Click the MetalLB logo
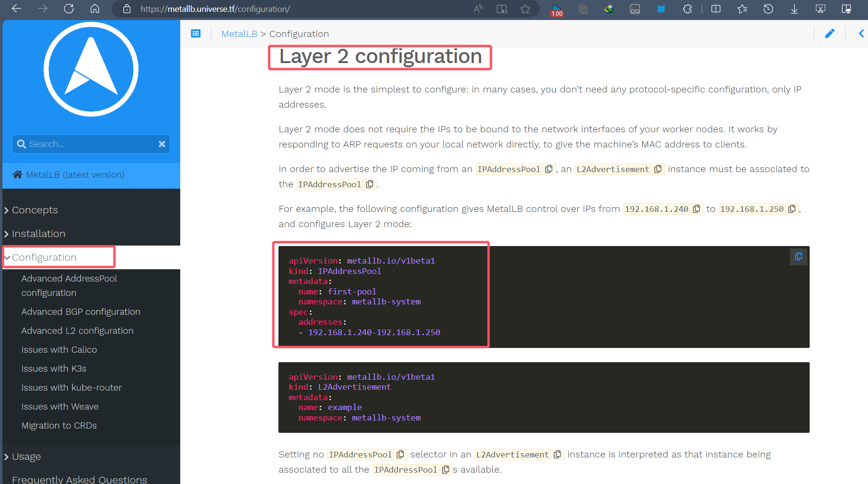 click(x=91, y=69)
